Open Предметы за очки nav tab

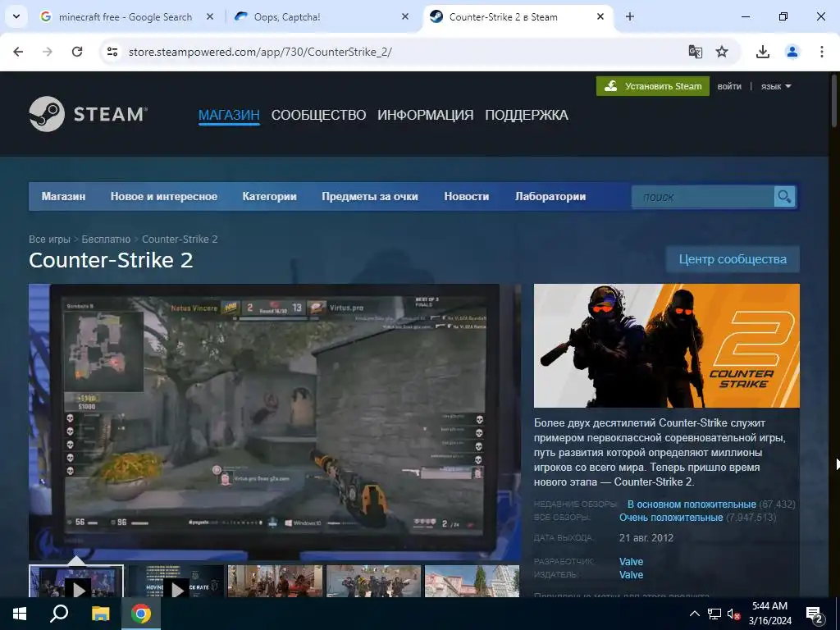tap(370, 197)
